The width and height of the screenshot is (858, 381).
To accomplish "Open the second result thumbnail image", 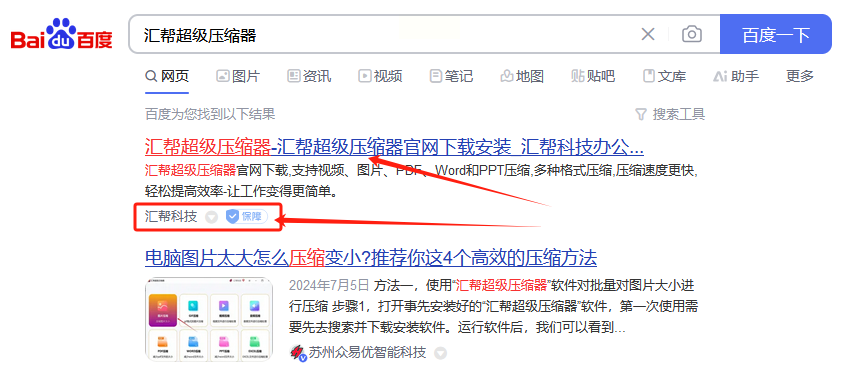I will click(209, 319).
